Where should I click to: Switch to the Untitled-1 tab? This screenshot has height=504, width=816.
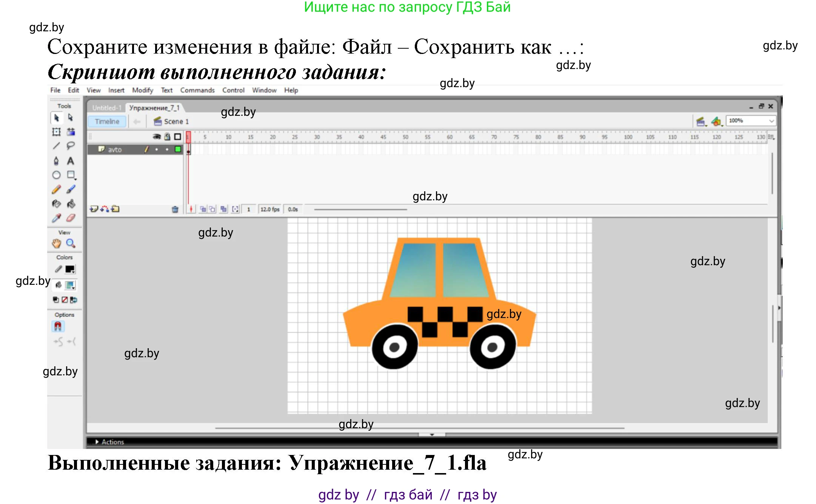pyautogui.click(x=107, y=108)
